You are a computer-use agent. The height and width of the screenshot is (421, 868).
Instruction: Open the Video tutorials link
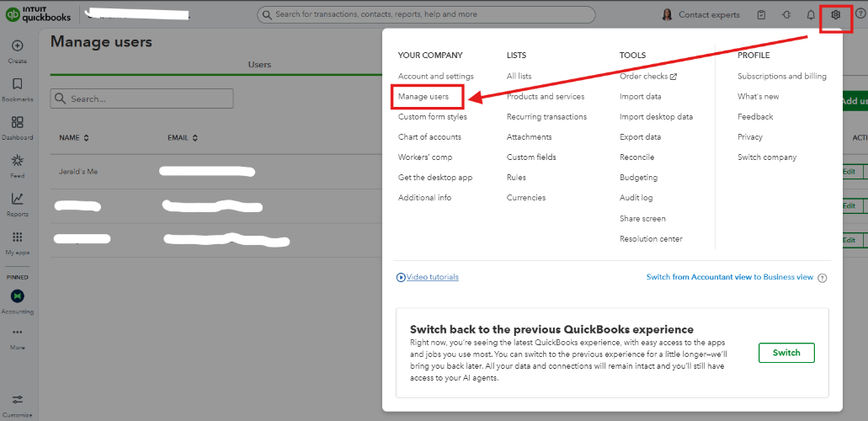tap(432, 277)
